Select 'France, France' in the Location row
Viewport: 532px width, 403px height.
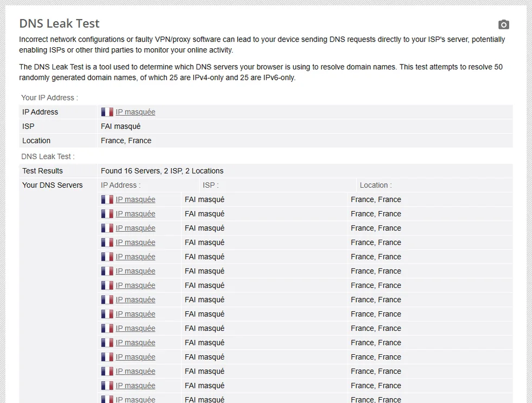click(x=126, y=140)
